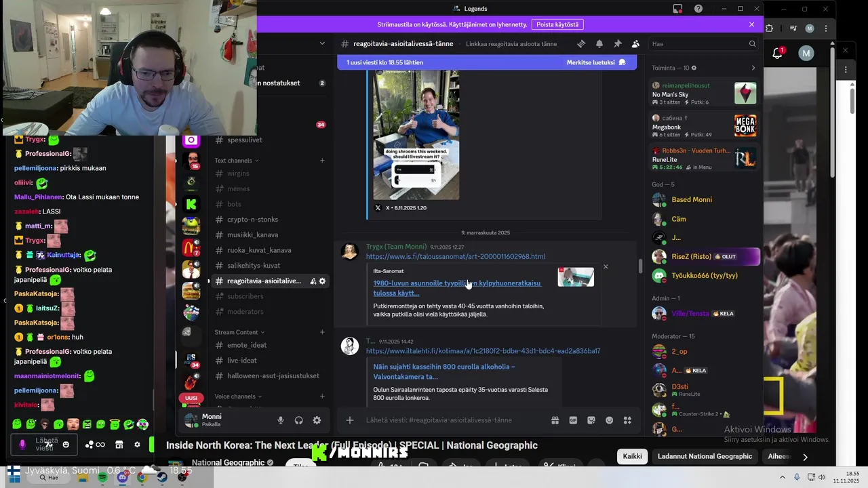Screen dimensions: 868x488
Task: Select member Based Monni
Action: (704, 200)
